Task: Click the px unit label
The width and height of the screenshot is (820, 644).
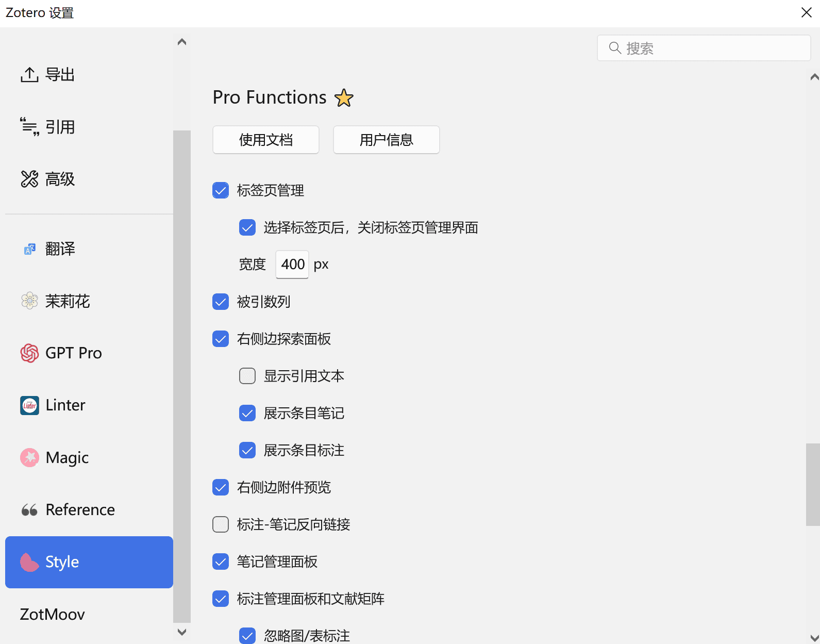Action: coord(321,265)
